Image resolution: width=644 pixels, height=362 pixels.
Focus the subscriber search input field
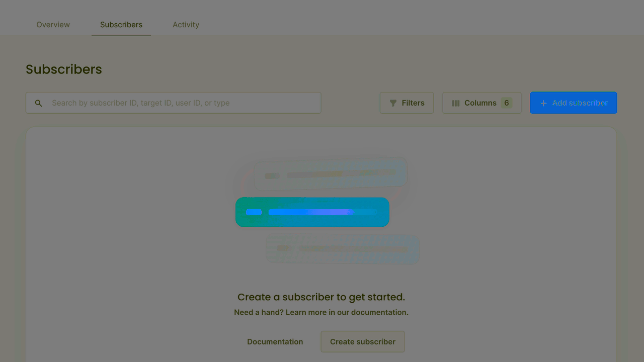point(181,103)
